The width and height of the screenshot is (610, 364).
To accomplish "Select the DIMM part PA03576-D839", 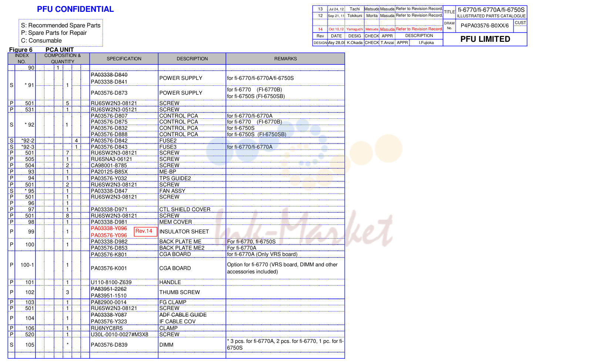I will [109, 345].
